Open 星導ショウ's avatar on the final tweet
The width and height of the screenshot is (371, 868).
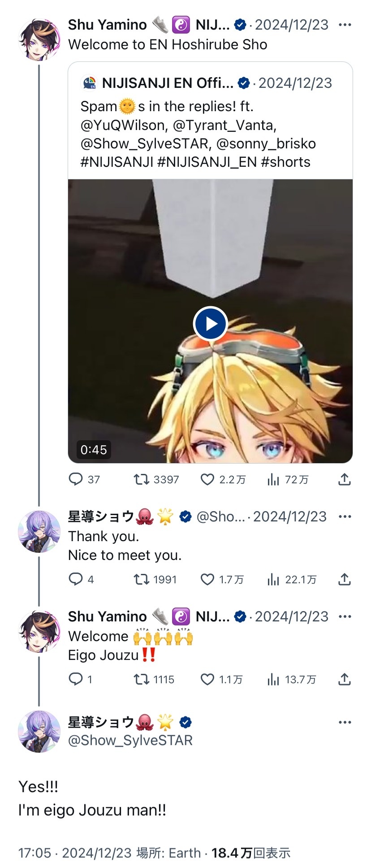tap(39, 731)
